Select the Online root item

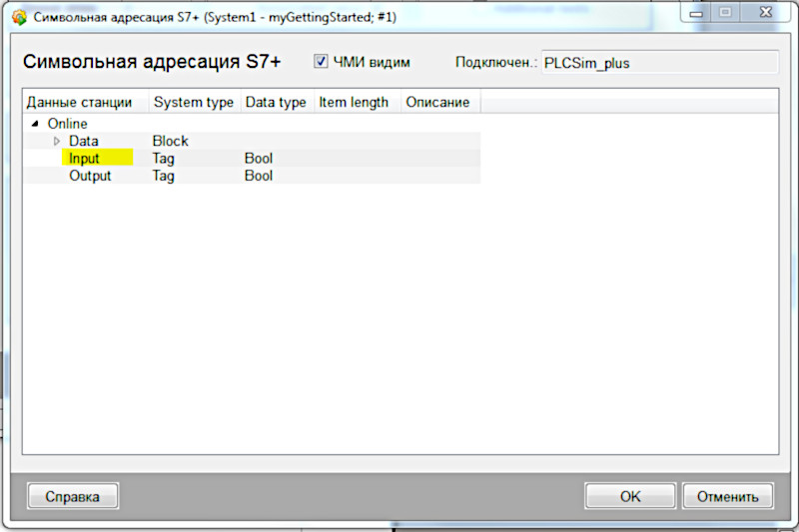(67, 123)
